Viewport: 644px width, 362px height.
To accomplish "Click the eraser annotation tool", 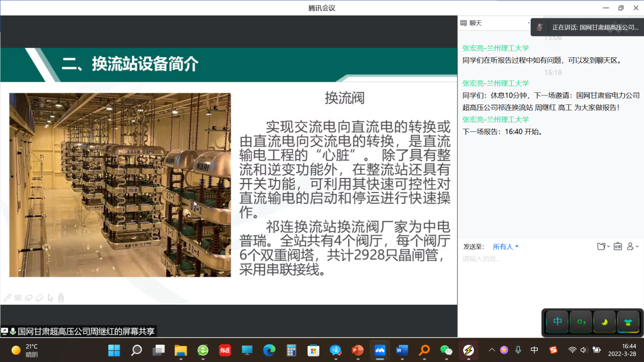I will [x=39, y=298].
